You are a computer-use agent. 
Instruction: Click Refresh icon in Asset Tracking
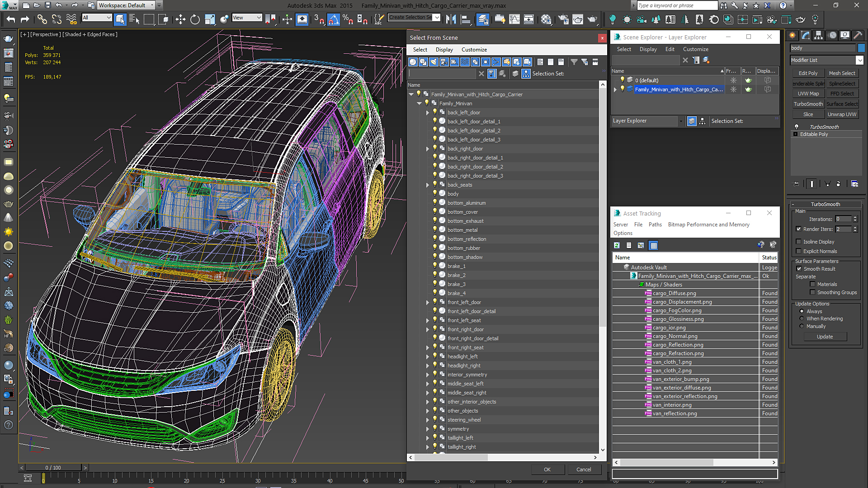[x=617, y=245]
